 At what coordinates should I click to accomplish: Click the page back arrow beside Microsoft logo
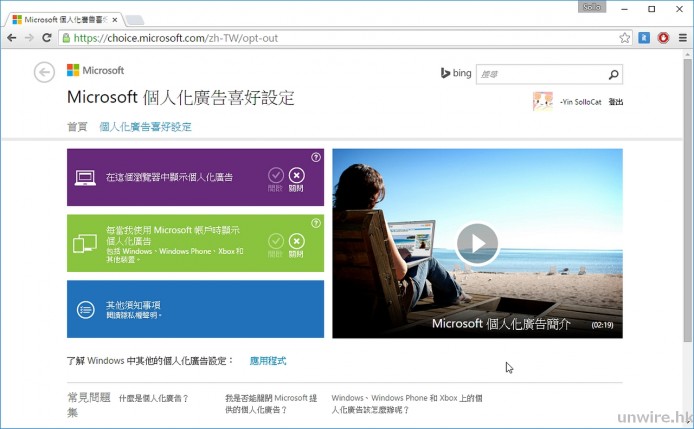pyautogui.click(x=43, y=72)
